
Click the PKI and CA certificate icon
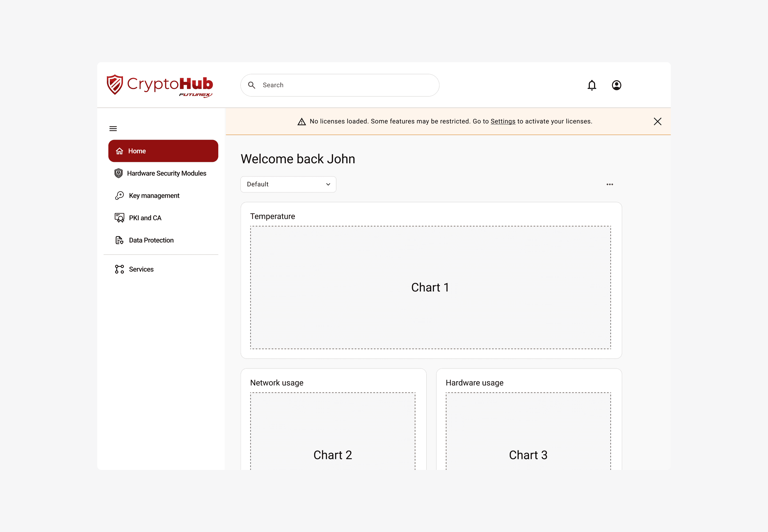click(x=120, y=218)
